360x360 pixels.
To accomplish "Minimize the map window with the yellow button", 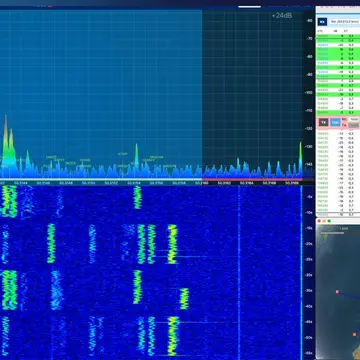I will point(324,221).
